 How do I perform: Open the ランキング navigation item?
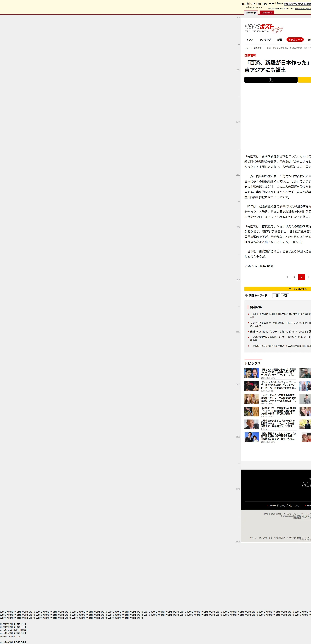(265, 40)
